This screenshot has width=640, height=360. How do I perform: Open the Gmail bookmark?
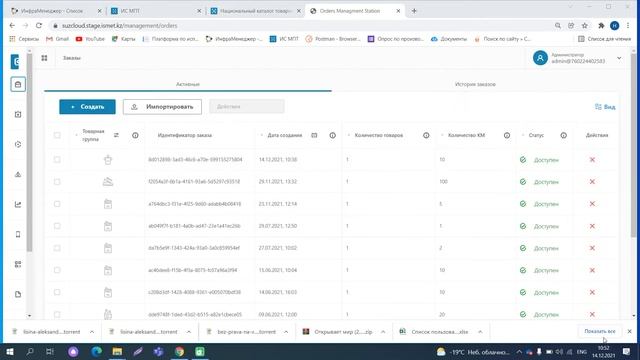tap(57, 39)
